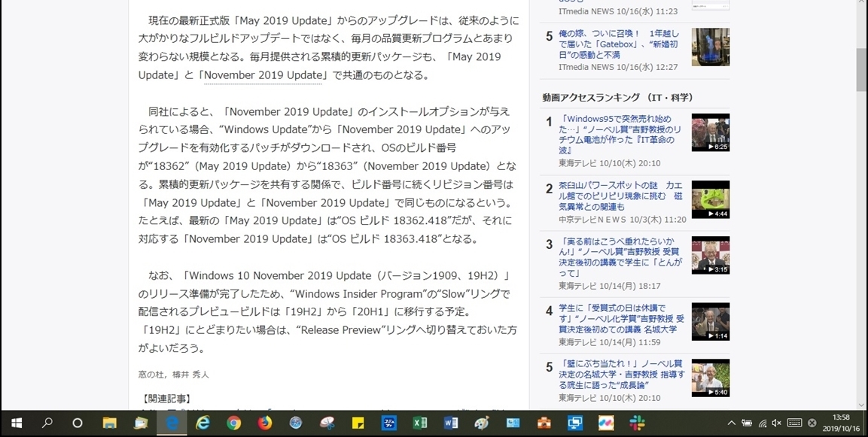Open volume muted speaker icon
This screenshot has height=437, width=868.
pyautogui.click(x=777, y=423)
